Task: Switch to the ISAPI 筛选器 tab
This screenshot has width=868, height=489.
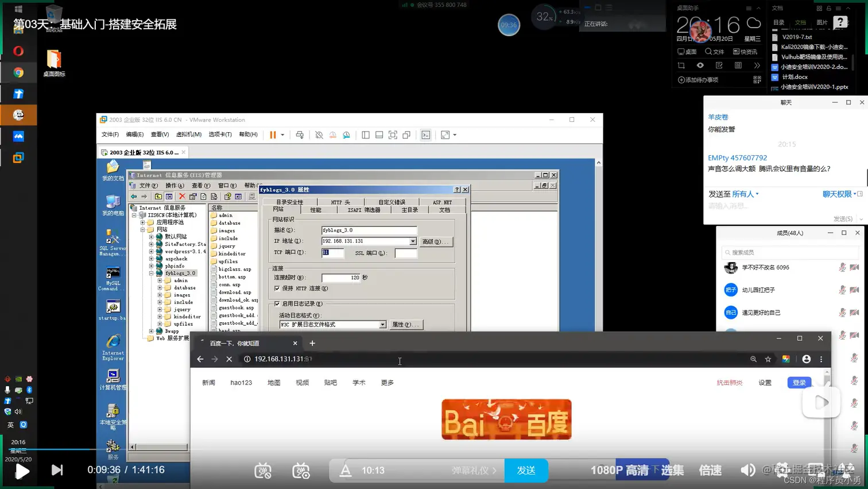Action: pos(364,210)
